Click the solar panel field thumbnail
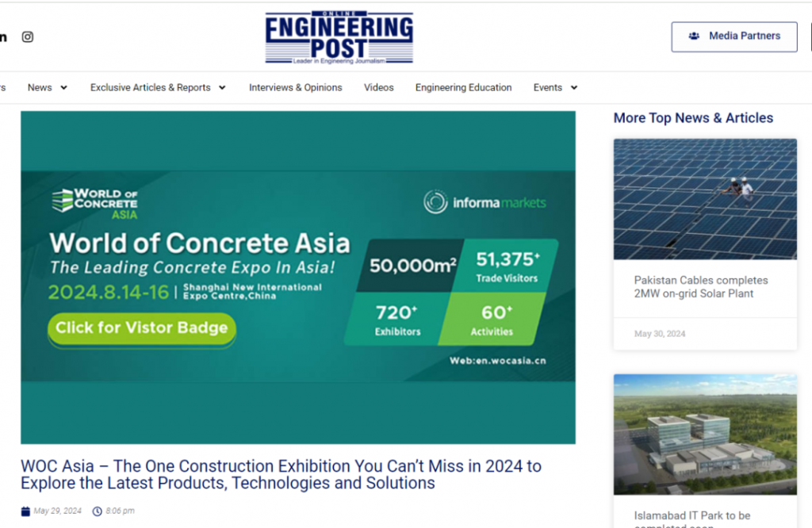The image size is (812, 528). (704, 199)
